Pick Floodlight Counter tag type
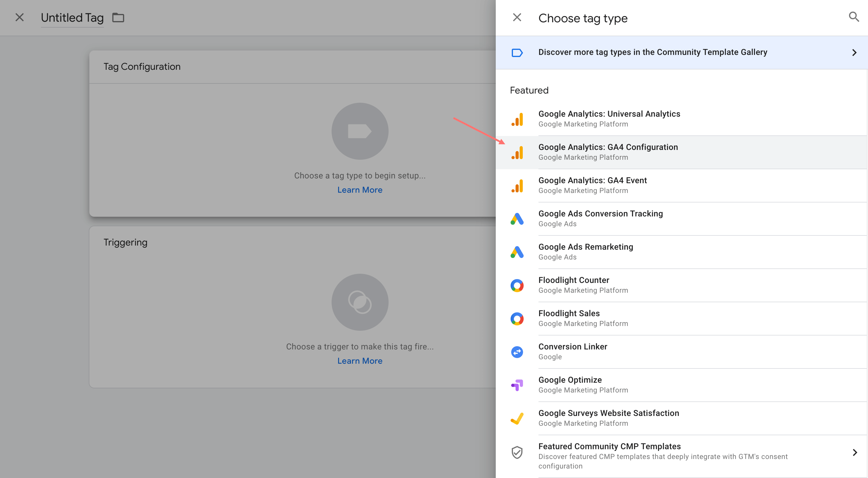 tap(681, 285)
